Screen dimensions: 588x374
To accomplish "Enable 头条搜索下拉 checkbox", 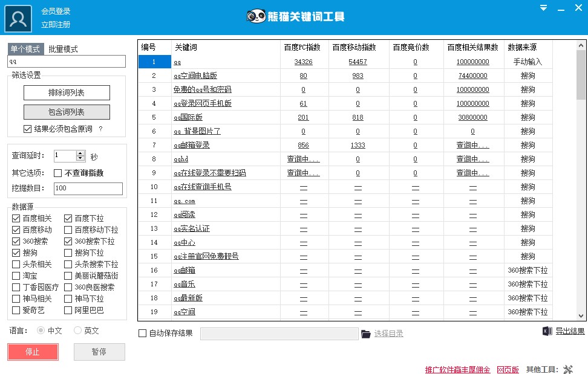I will (x=68, y=264).
